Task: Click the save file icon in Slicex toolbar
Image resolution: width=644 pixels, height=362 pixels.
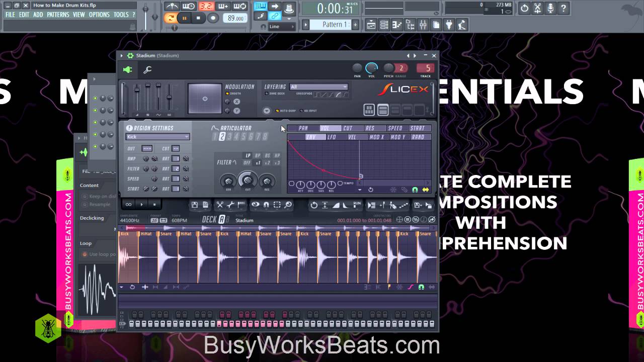Action: (195, 205)
